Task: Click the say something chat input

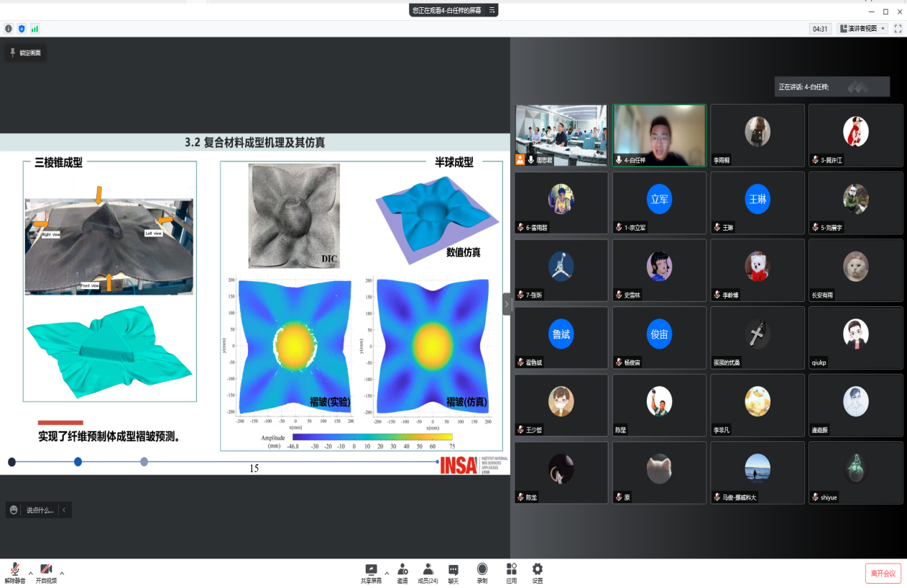Action: click(40, 510)
